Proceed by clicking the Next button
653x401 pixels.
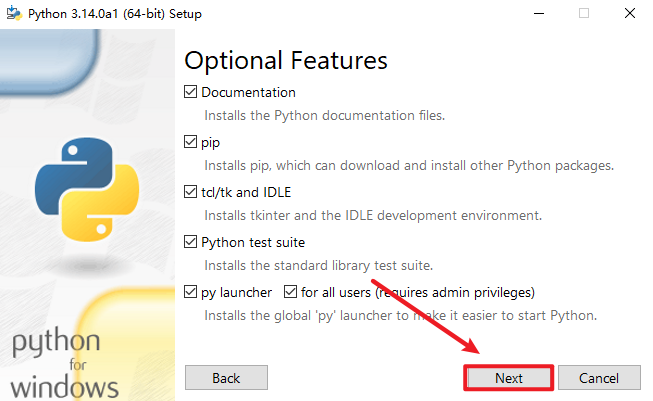508,378
